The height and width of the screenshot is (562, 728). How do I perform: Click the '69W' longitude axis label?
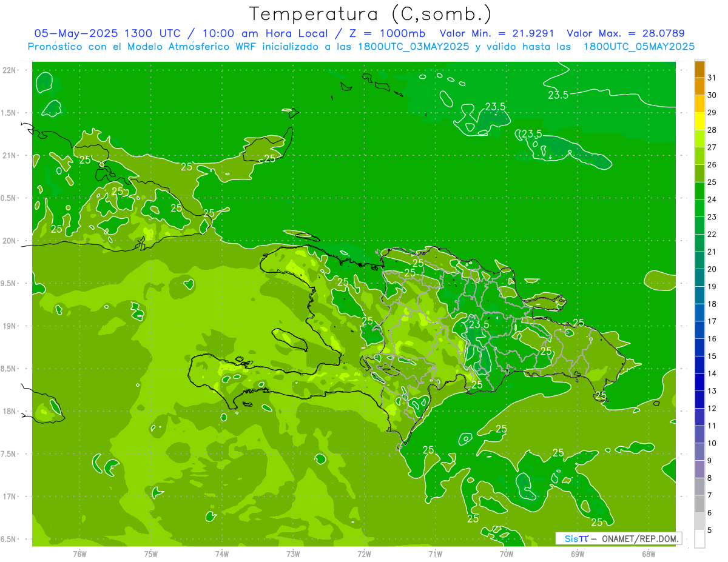578,554
